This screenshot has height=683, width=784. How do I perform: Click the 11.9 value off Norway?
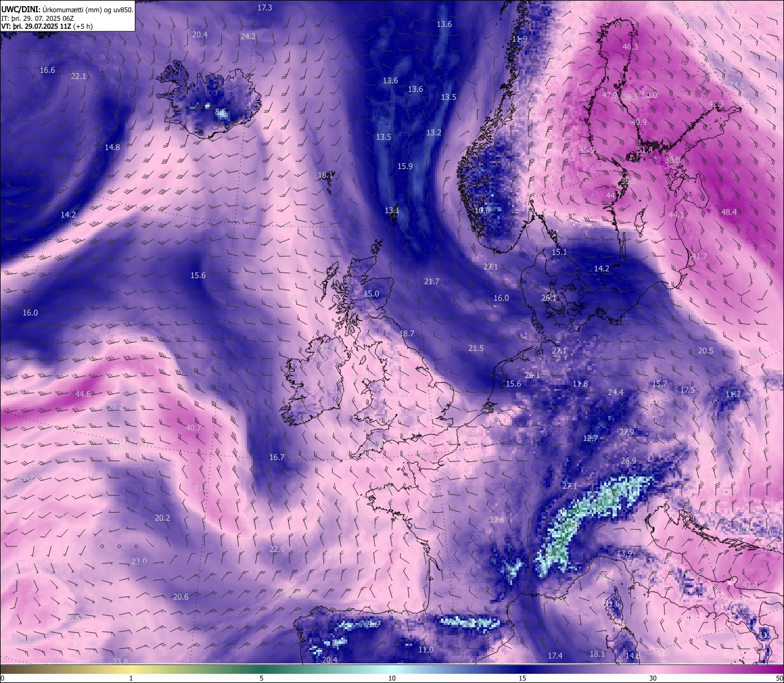click(x=519, y=39)
